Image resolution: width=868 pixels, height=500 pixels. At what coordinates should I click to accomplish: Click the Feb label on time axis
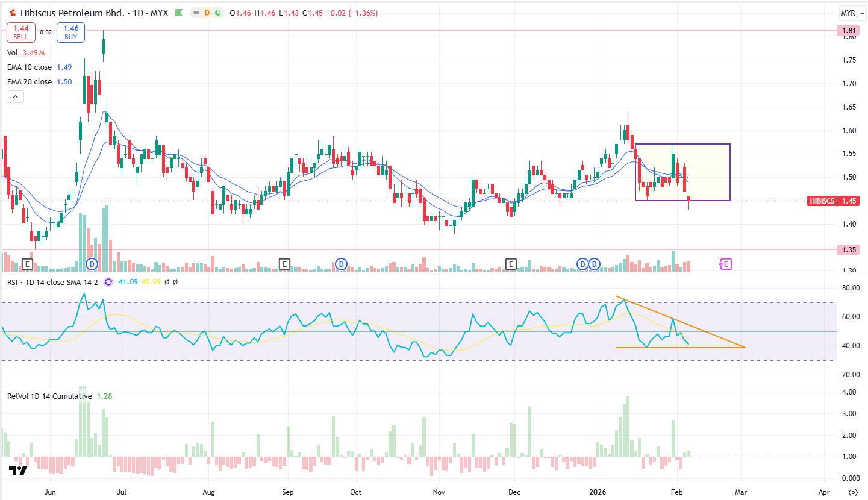[676, 492]
